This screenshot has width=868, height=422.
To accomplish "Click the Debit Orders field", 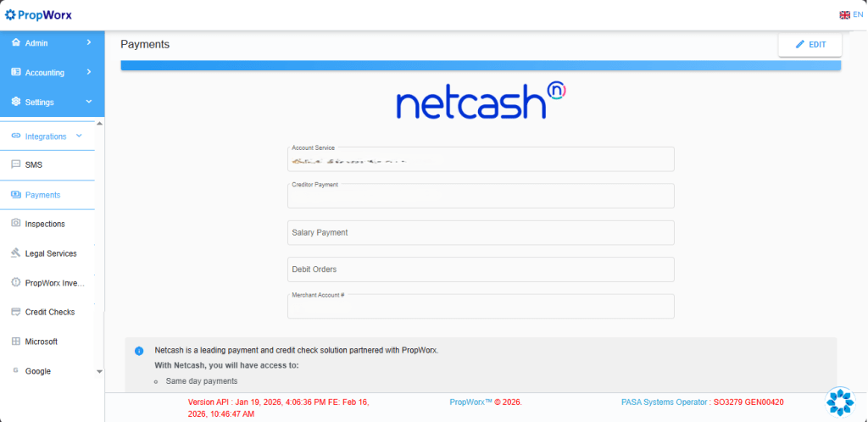I will tap(481, 269).
